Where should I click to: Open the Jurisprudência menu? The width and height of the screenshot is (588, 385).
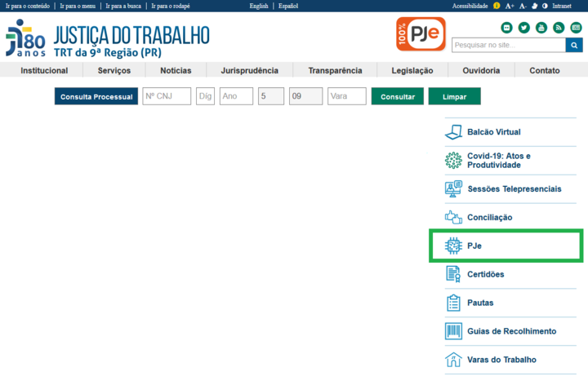249,70
